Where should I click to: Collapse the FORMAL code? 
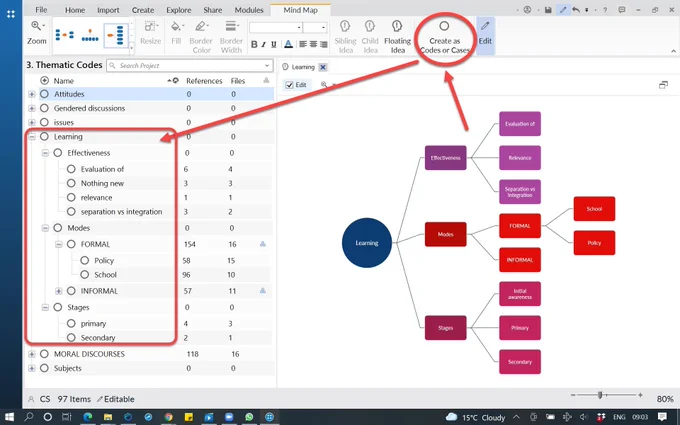[59, 245]
